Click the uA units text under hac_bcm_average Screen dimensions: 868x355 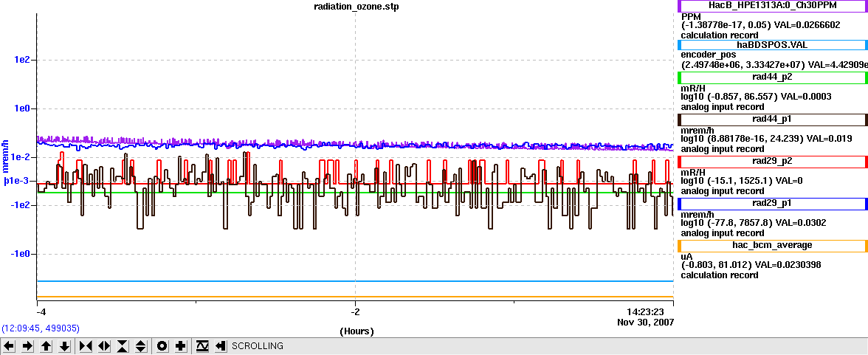[x=686, y=256]
